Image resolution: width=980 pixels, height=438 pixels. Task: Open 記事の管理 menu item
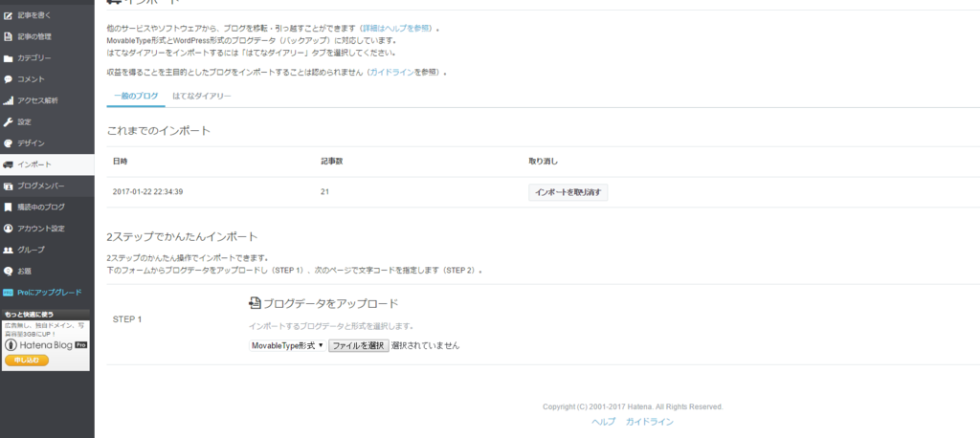47,37
